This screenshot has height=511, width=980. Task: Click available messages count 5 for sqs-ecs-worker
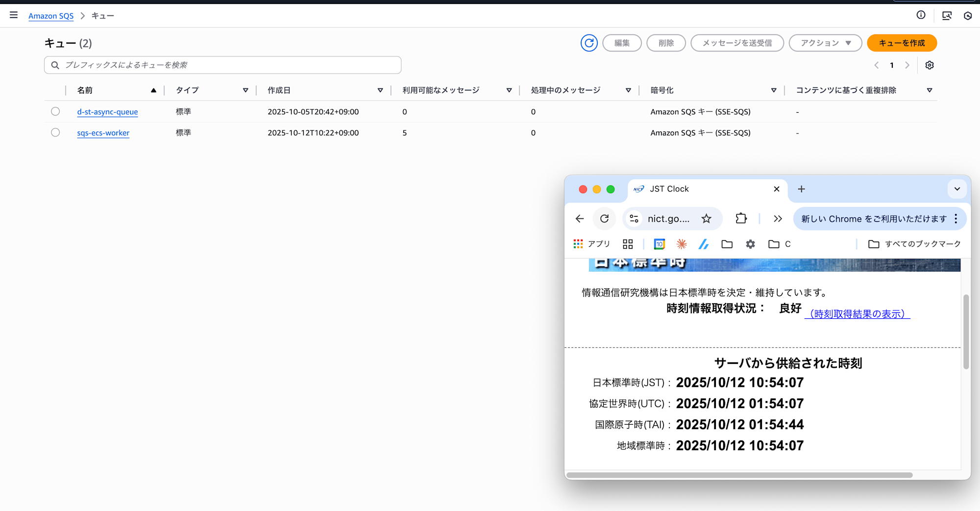pyautogui.click(x=405, y=133)
